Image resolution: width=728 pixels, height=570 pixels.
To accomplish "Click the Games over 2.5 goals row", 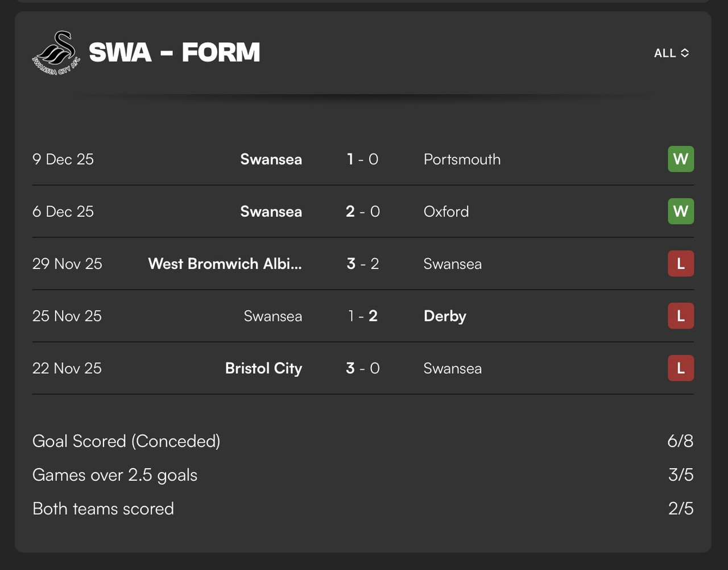I will coord(363,475).
